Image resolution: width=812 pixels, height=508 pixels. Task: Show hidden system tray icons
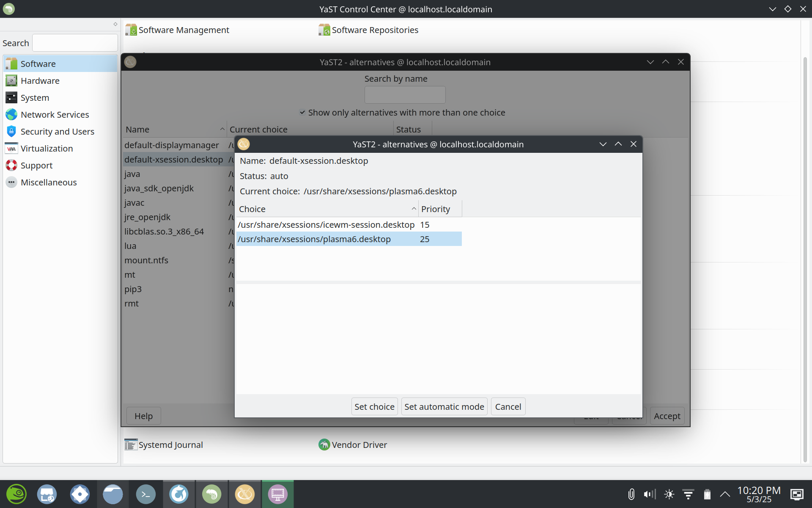point(725,494)
